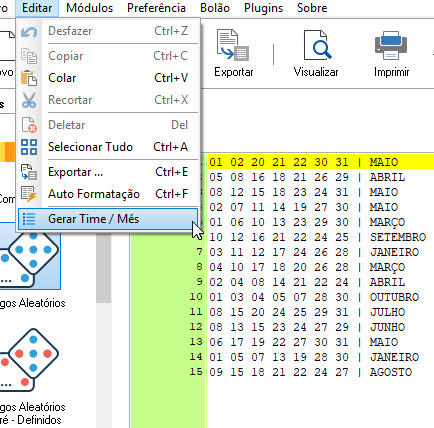
Task: Click the Gerar Time / Mês list icon
Action: coord(29,219)
